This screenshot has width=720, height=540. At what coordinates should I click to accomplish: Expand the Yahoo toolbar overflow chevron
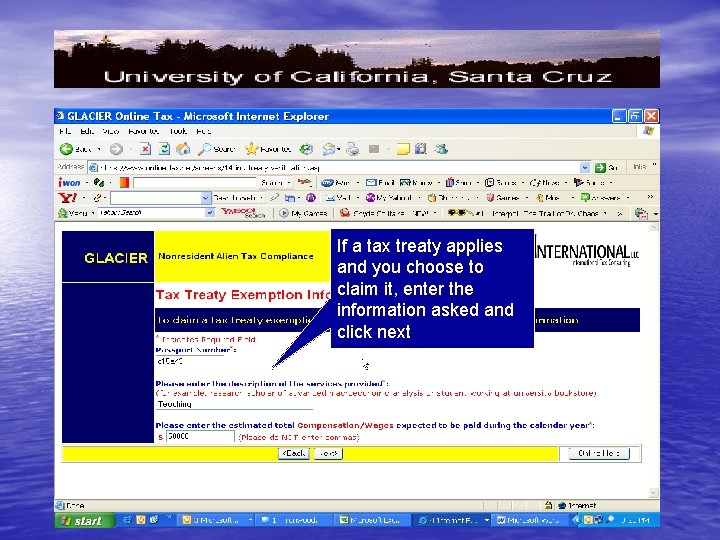(x=650, y=197)
